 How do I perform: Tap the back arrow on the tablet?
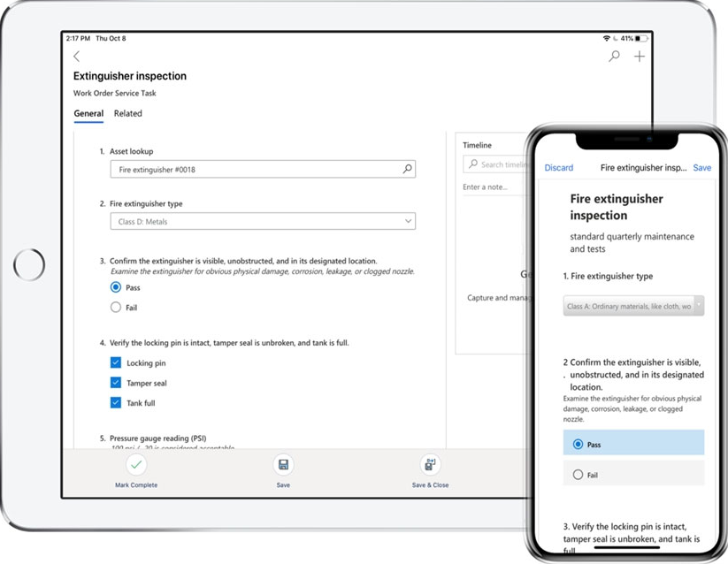coord(76,57)
